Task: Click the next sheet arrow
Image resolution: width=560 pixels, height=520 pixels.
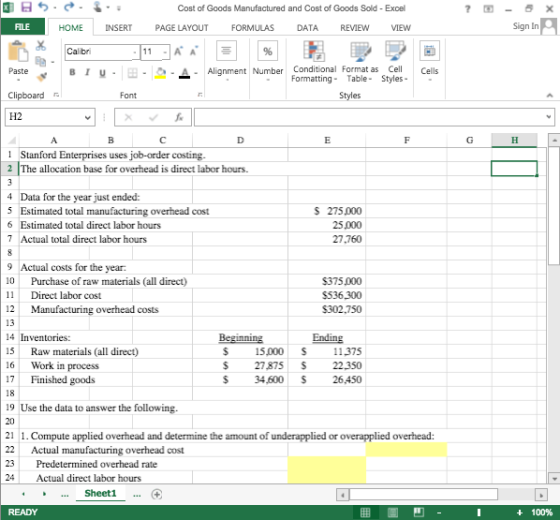Action: point(44,494)
